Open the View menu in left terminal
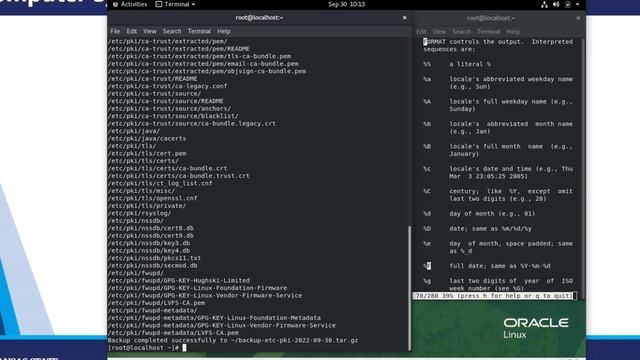Image resolution: width=640 pixels, height=360 pixels. point(150,31)
